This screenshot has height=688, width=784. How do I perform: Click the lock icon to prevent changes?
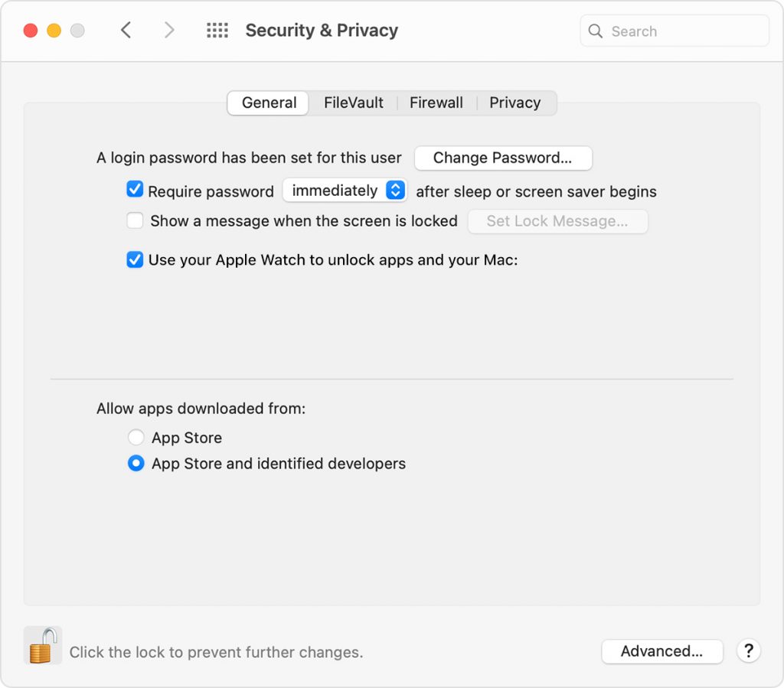point(43,645)
